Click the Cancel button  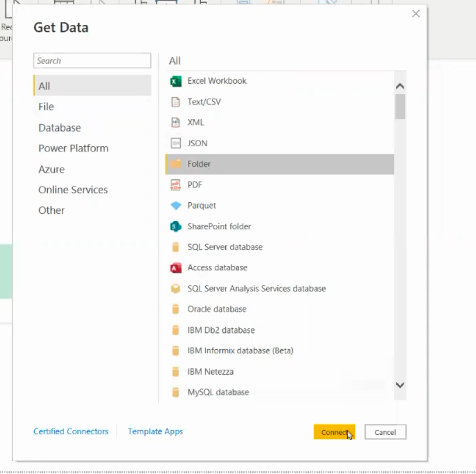[385, 432]
